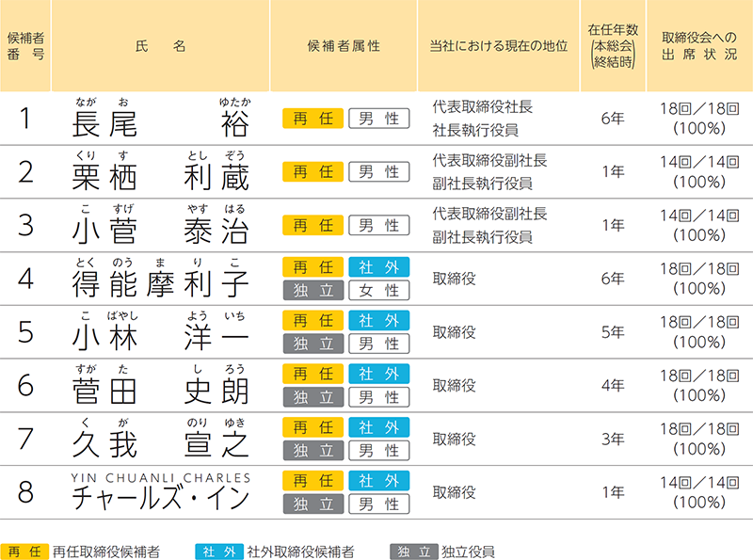The height and width of the screenshot is (560, 753).
Task: Click the 氏名 column header
Action: [160, 46]
